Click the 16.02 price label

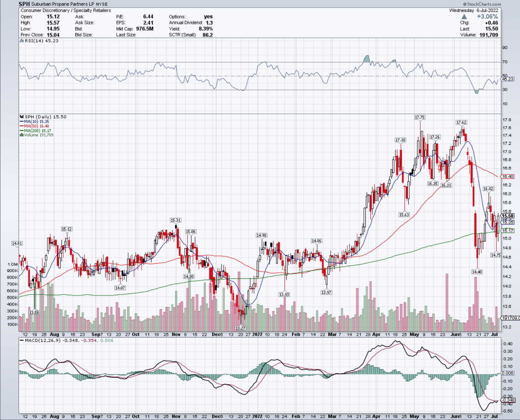[x=488, y=189]
